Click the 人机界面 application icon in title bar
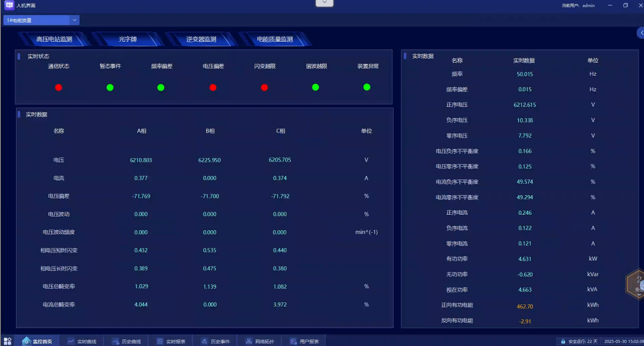Screen dimensions: 644x346 pos(8,5)
